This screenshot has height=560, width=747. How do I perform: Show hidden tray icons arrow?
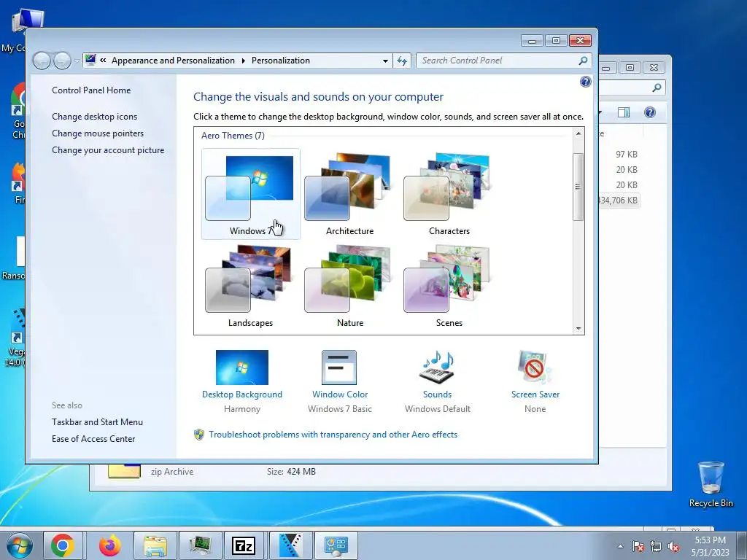(x=620, y=546)
